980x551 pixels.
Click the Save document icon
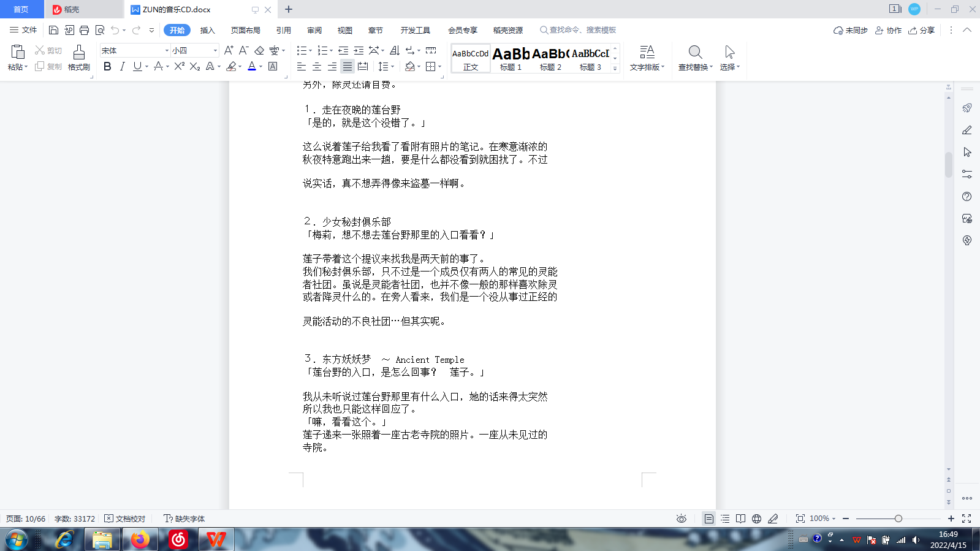tap(53, 30)
